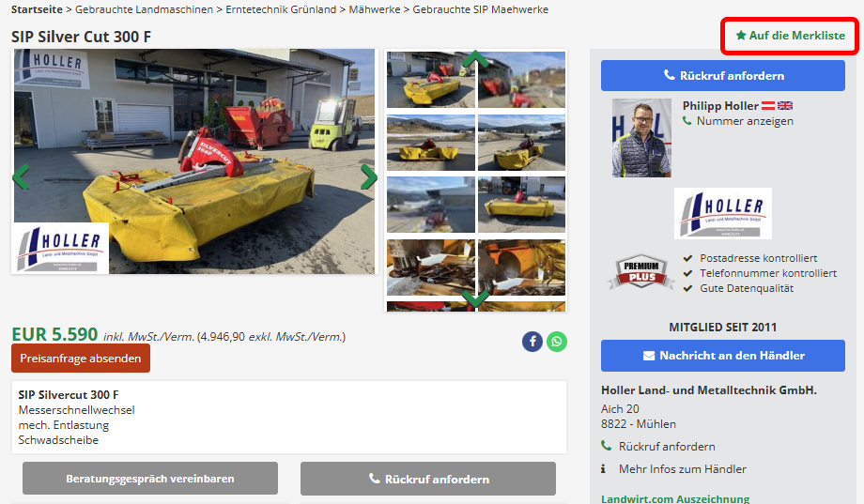864x504 pixels.
Task: Click Austrian flag next to Philipp Holler
Action: point(768,106)
